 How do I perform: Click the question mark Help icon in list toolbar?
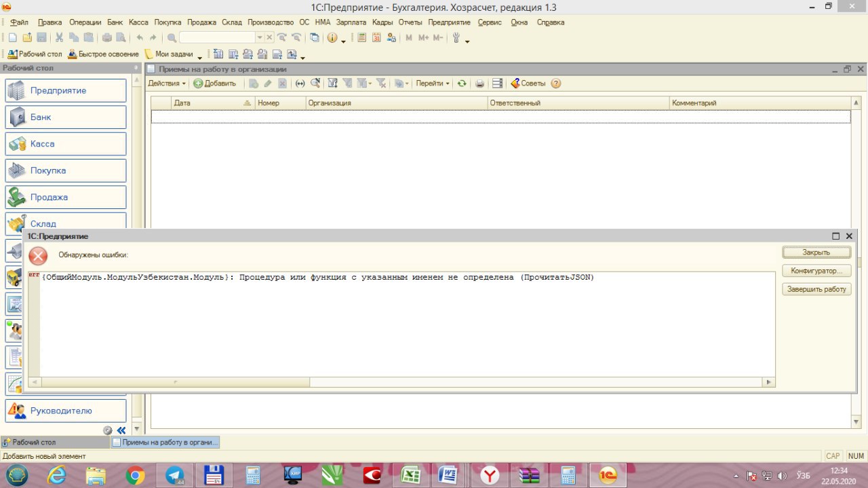(x=556, y=83)
